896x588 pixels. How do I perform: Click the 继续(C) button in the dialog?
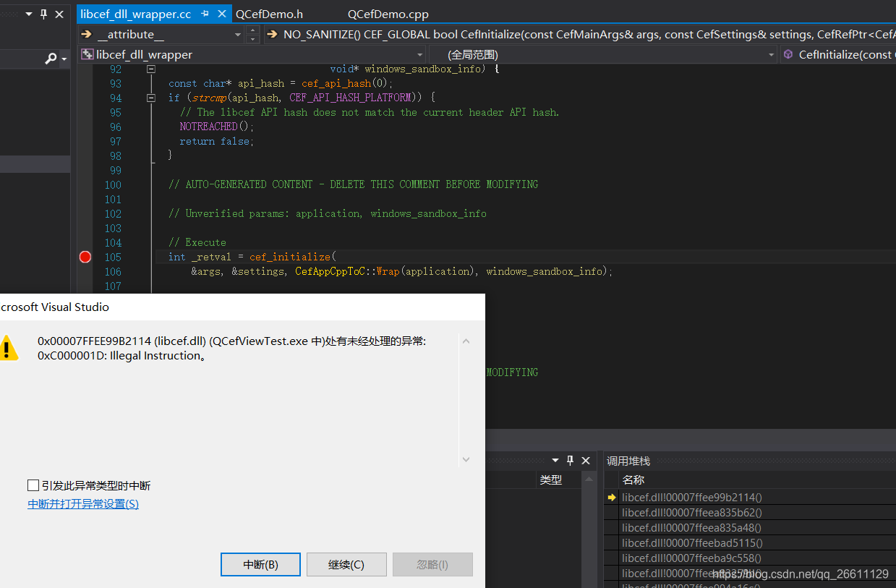346,564
